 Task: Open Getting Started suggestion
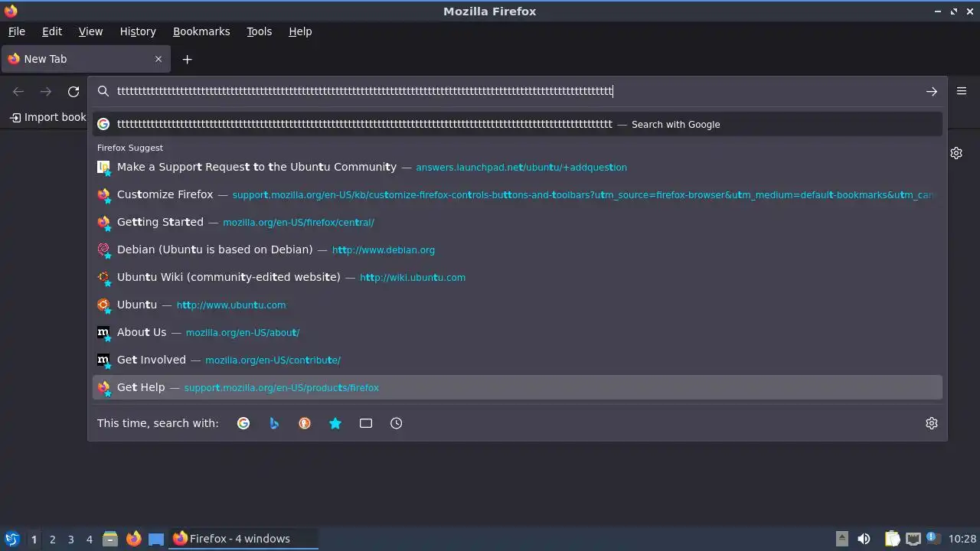click(518, 222)
